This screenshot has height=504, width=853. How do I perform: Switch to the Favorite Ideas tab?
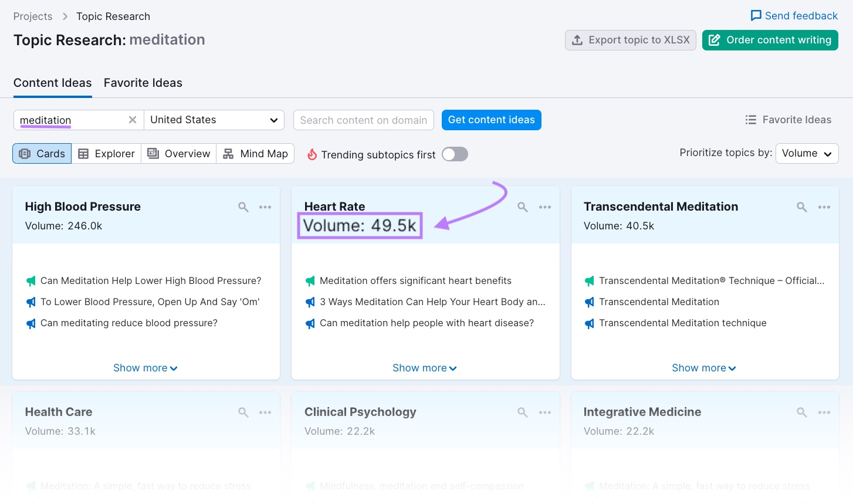143,83
